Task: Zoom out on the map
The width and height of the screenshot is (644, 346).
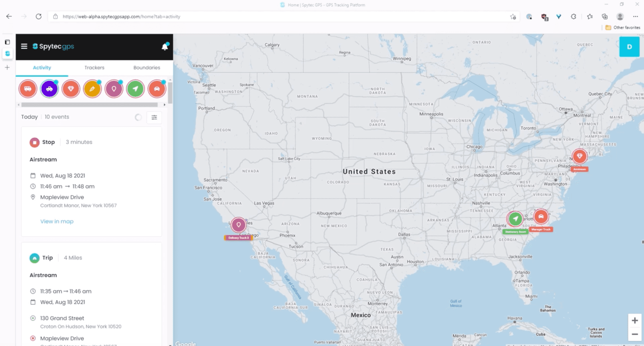Action: click(x=635, y=334)
